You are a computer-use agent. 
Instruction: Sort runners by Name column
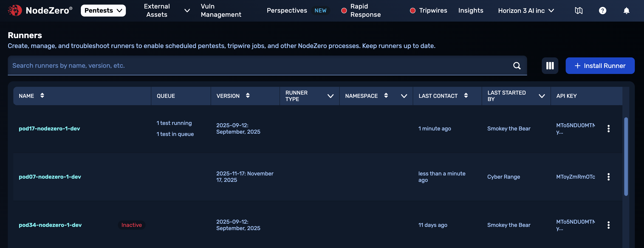tap(42, 96)
